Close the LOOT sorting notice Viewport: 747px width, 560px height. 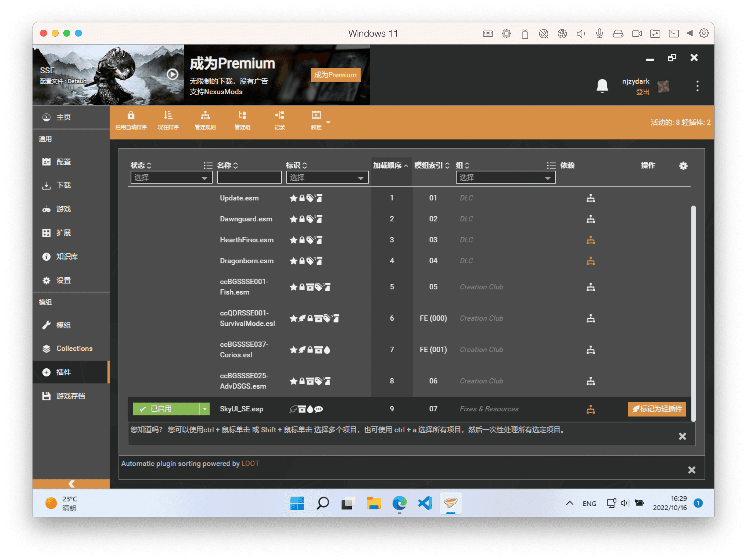pyautogui.click(x=691, y=470)
